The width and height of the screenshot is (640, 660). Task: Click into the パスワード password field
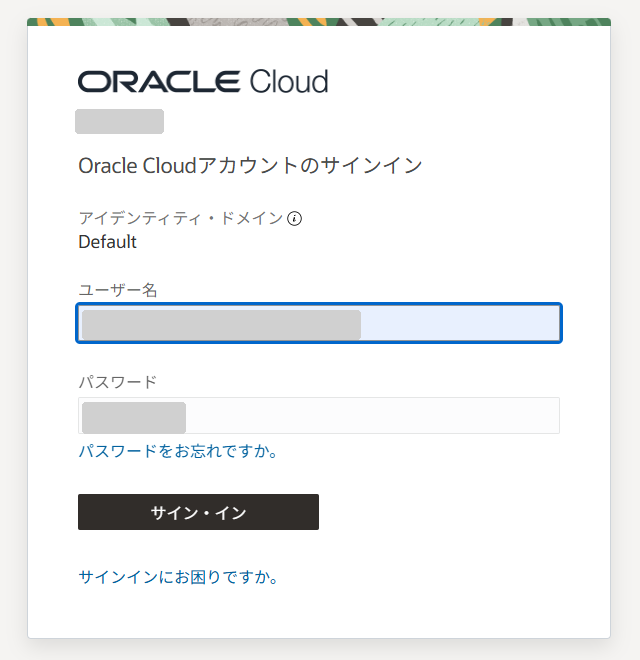coord(319,415)
